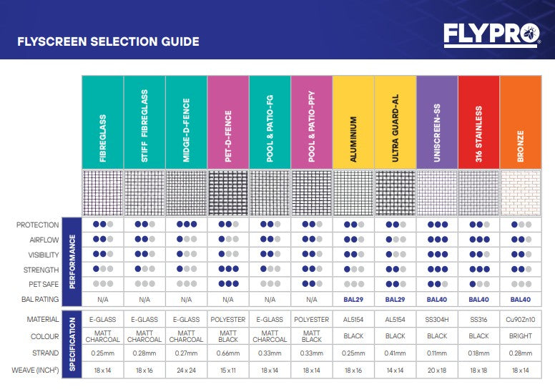Open the Bronze mesh sample swatch
The image size is (555, 392).
pos(520,192)
